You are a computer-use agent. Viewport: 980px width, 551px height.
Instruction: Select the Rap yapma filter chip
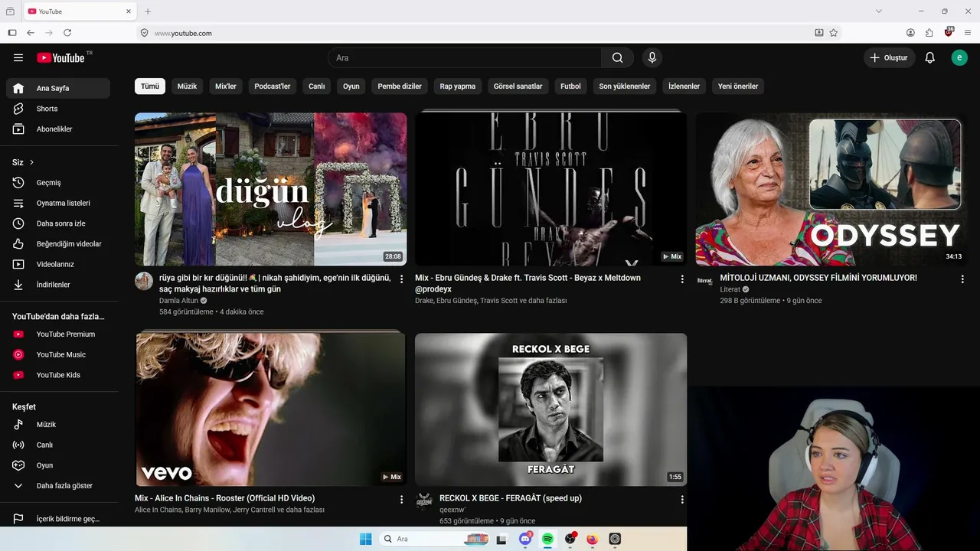coord(458,86)
